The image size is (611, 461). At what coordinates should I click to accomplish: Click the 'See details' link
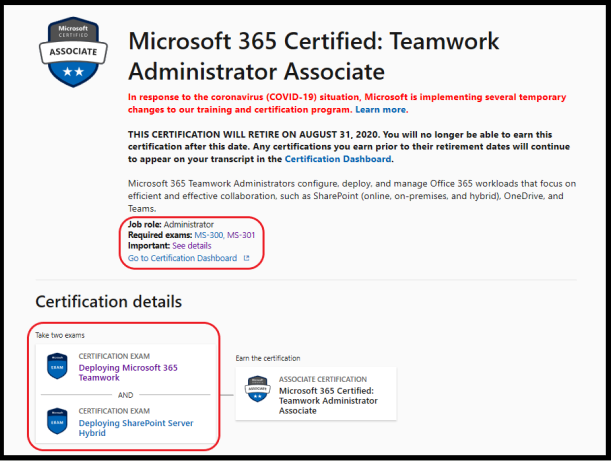tap(192, 246)
